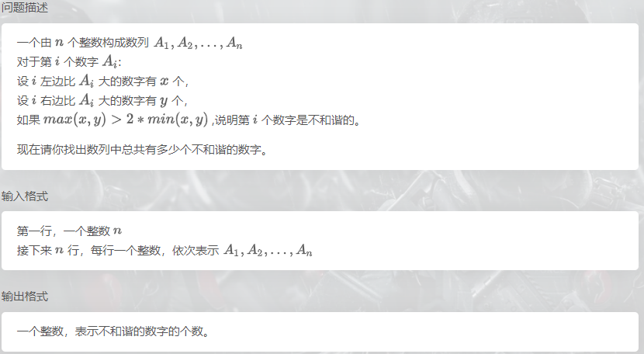Click the line starting 接下来 n 行
644x354 pixels.
click(164, 250)
